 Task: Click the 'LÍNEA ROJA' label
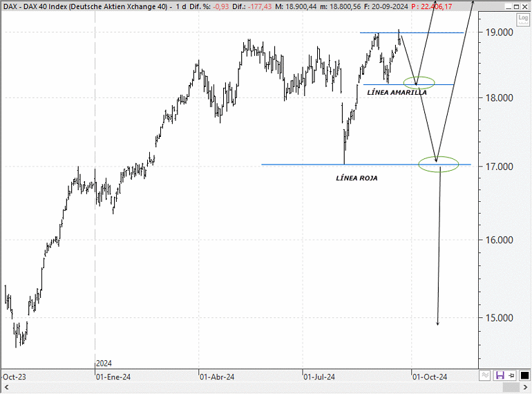pyautogui.click(x=357, y=178)
